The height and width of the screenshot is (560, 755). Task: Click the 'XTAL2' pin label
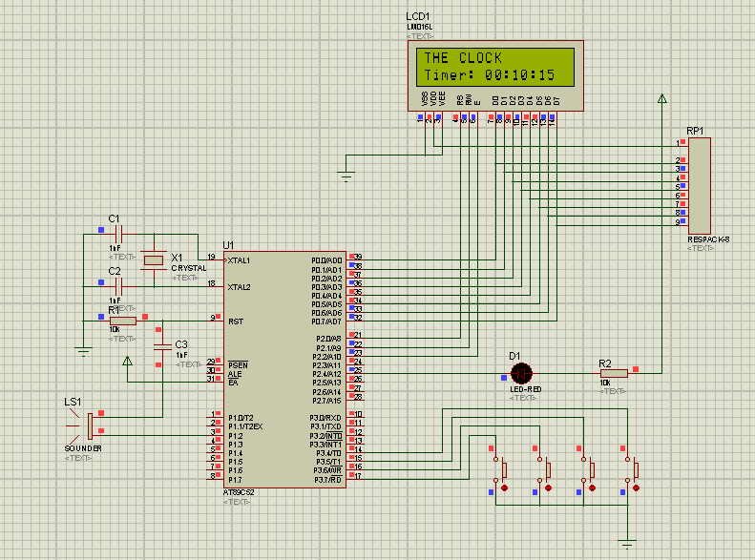tap(239, 287)
